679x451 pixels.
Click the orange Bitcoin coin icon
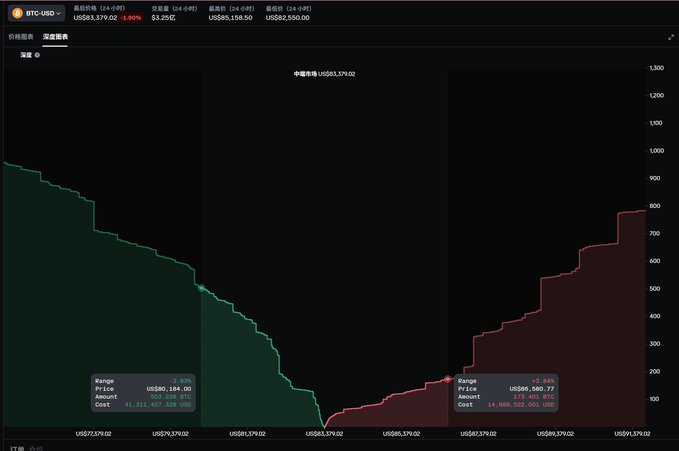[17, 13]
